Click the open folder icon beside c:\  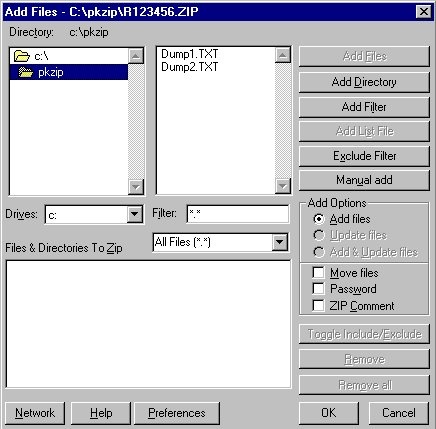(22, 56)
